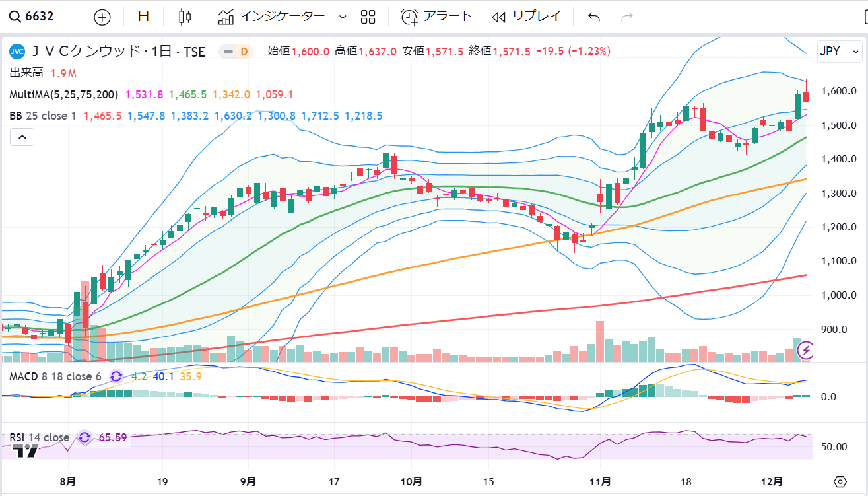Add a symbol with the plus circle icon

(x=102, y=17)
